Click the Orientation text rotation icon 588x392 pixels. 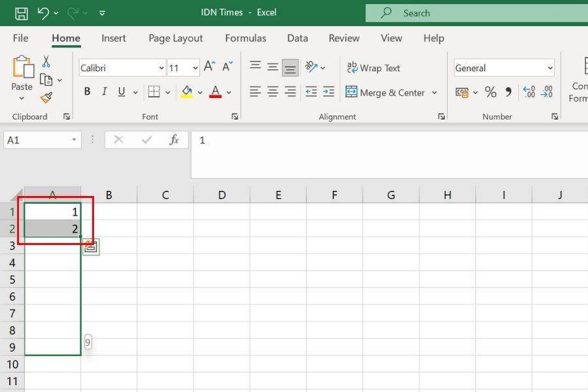(x=311, y=67)
